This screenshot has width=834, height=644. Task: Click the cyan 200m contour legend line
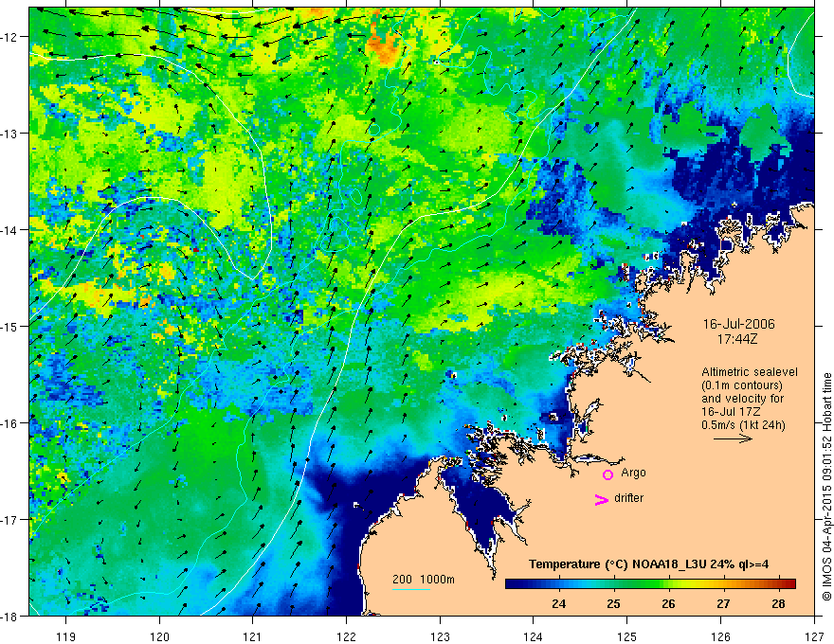click(411, 589)
